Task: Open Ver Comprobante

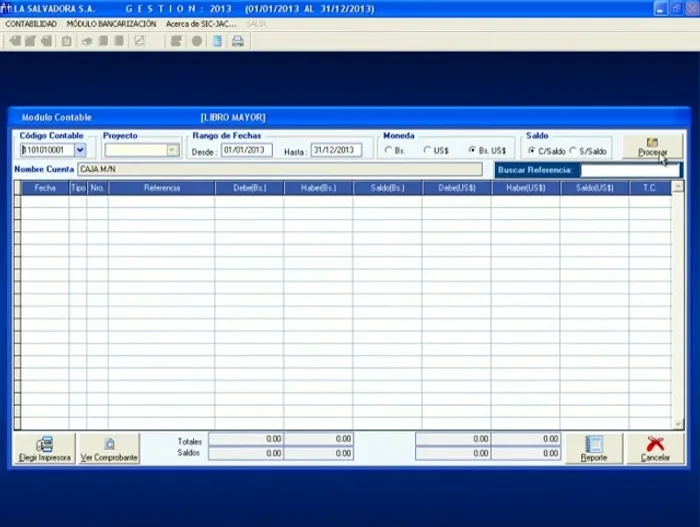Action: click(109, 449)
